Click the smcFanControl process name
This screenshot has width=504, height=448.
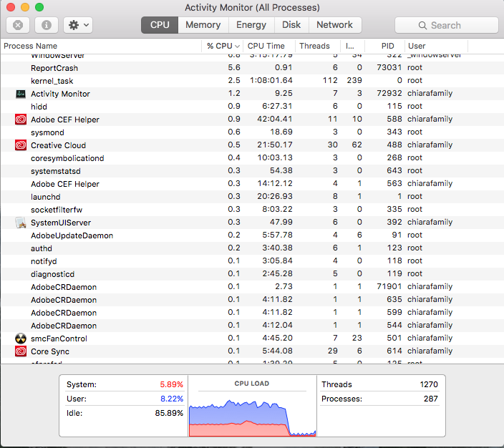(x=59, y=339)
